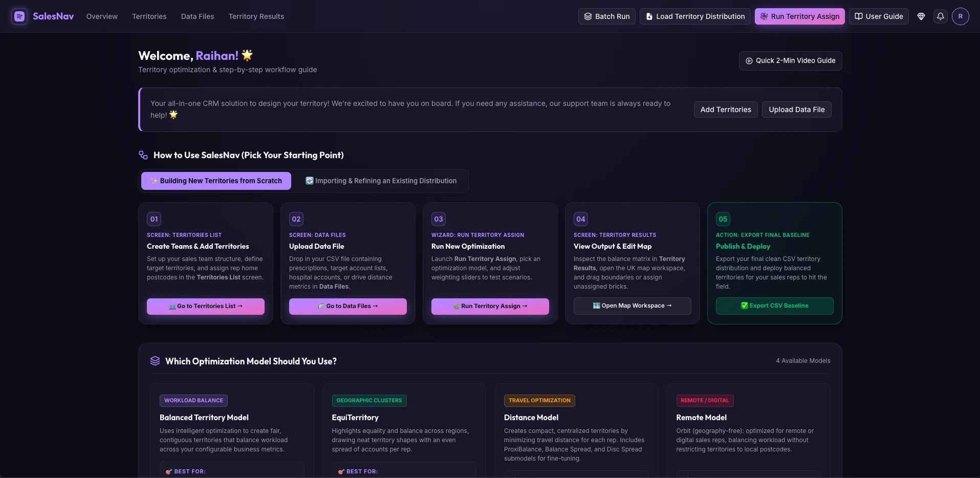
Task: Click Open Map Workspace button
Action: coord(633,306)
